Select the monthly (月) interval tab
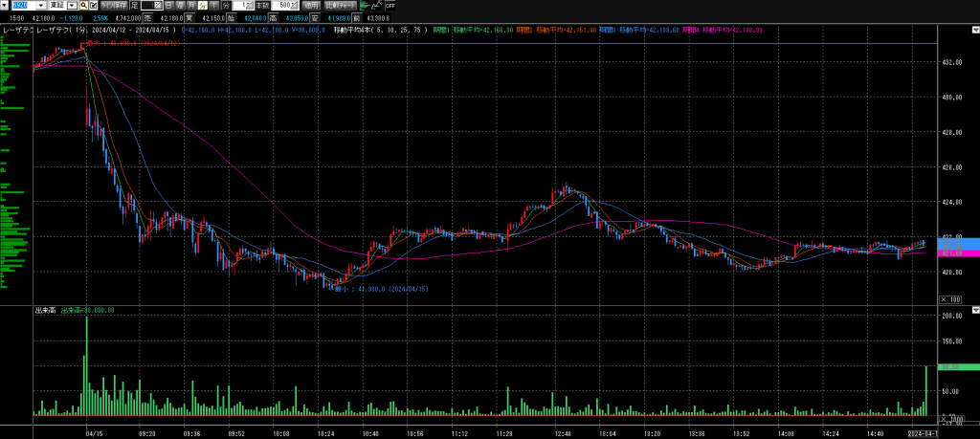This screenshot has height=439, width=980. tap(191, 6)
